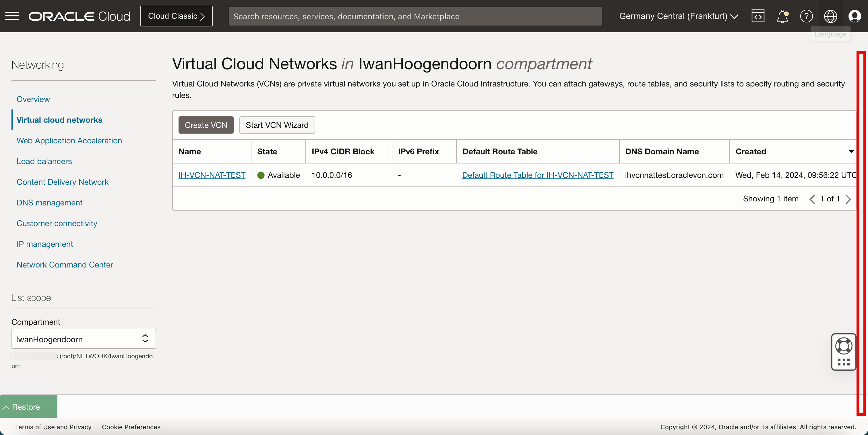Switch to Cloud Classic view
The image size is (868, 435).
[x=176, y=16]
